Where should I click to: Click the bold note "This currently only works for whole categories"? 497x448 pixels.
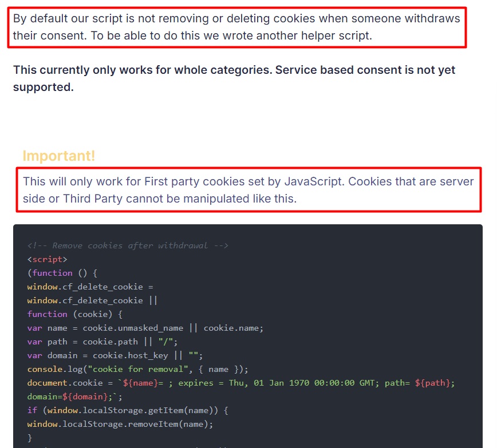coord(234,78)
